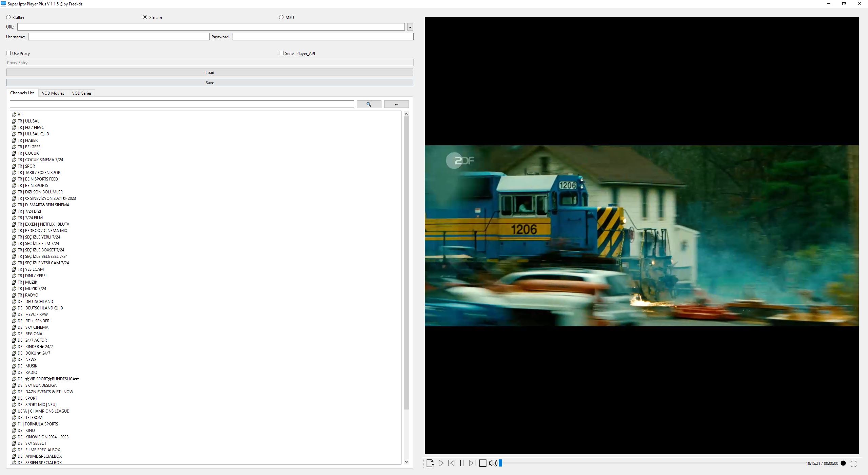Click the Username input field
The width and height of the screenshot is (868, 475).
click(x=119, y=37)
